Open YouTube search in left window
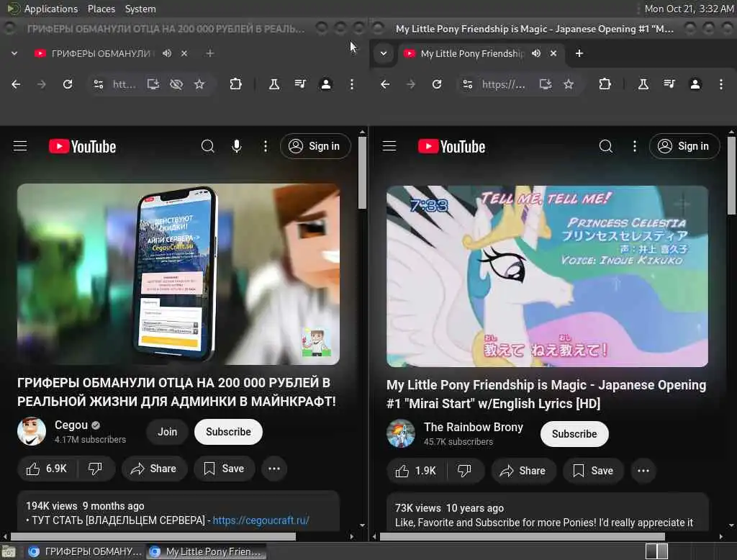 (207, 146)
